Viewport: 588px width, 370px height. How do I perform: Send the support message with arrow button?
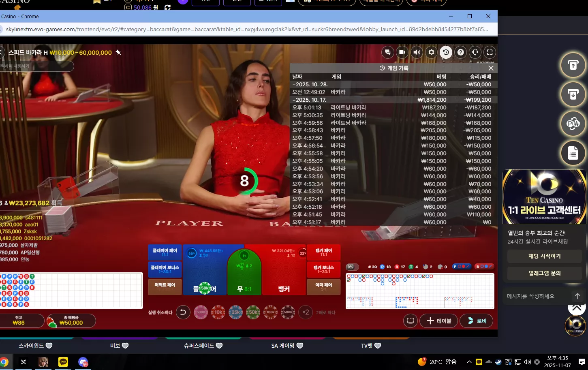tap(577, 296)
